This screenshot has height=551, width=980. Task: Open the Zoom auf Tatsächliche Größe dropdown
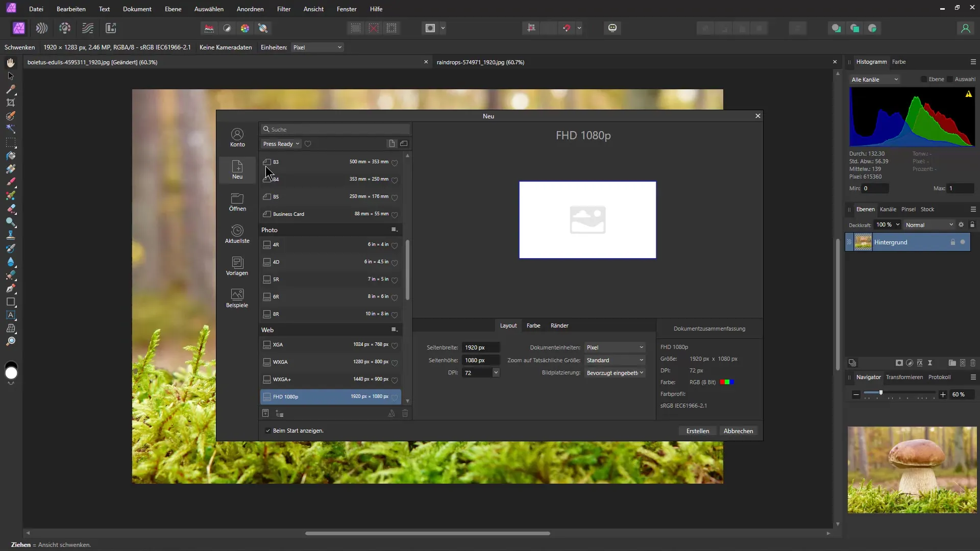(x=615, y=360)
